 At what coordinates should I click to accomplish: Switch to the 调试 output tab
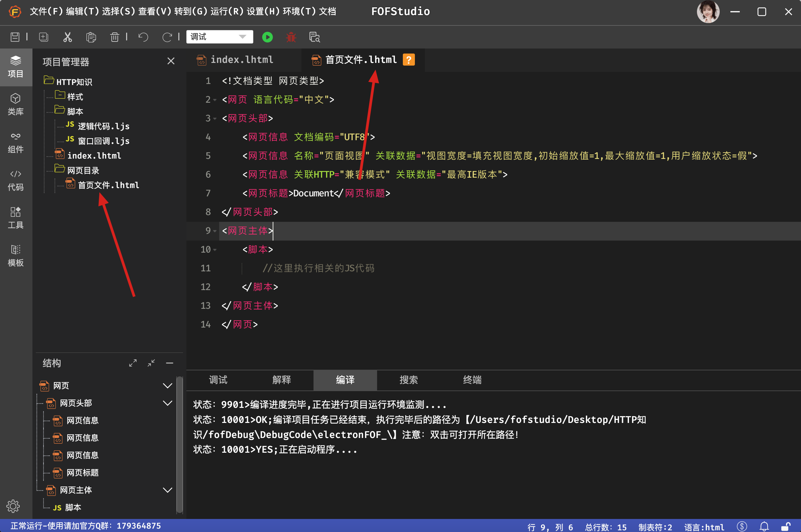(218, 380)
